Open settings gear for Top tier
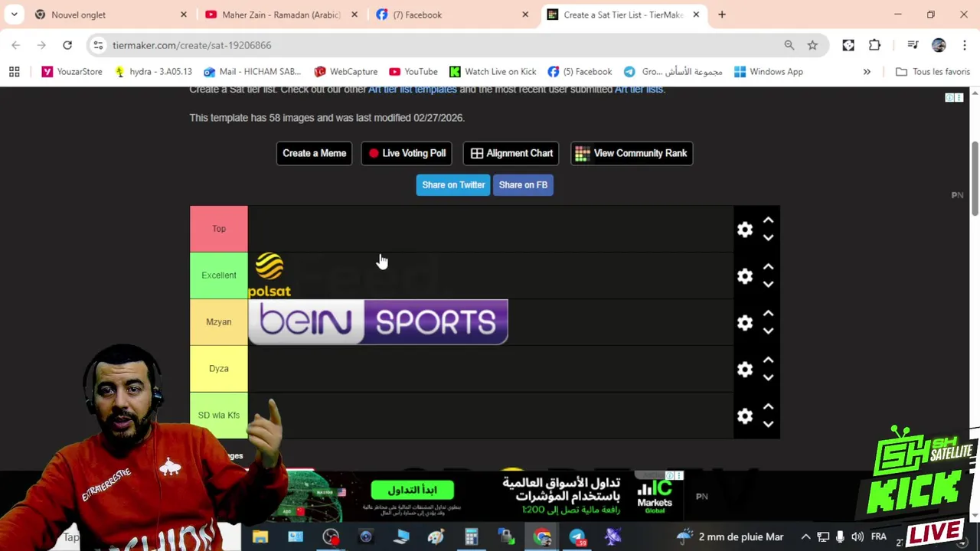Image resolution: width=980 pixels, height=551 pixels. tap(745, 230)
